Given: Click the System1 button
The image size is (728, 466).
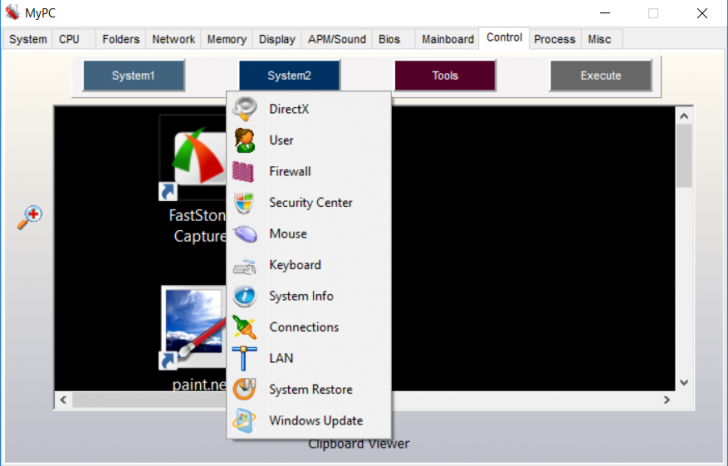Looking at the screenshot, I should click(x=134, y=76).
